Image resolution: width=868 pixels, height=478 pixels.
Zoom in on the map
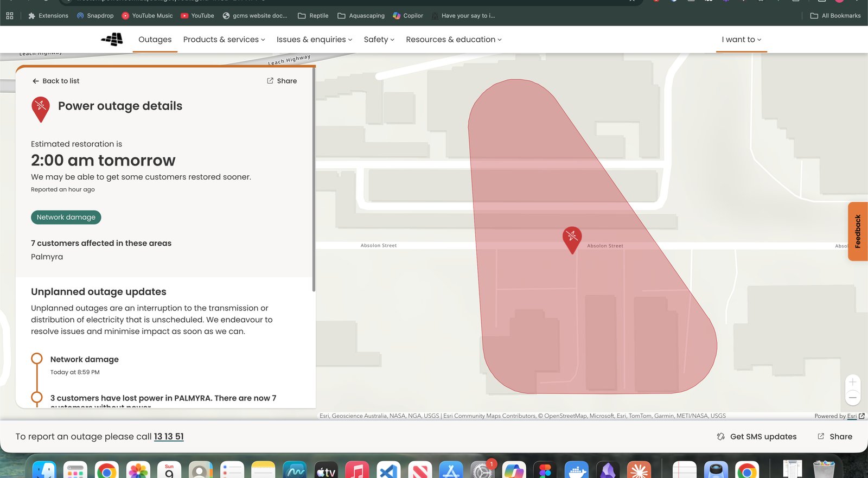[853, 382]
